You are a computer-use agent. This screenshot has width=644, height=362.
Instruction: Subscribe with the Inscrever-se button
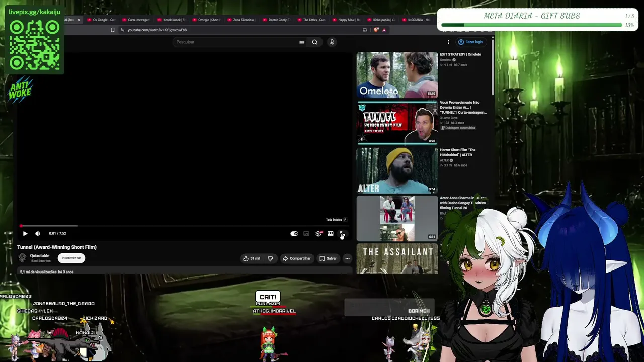click(x=71, y=258)
